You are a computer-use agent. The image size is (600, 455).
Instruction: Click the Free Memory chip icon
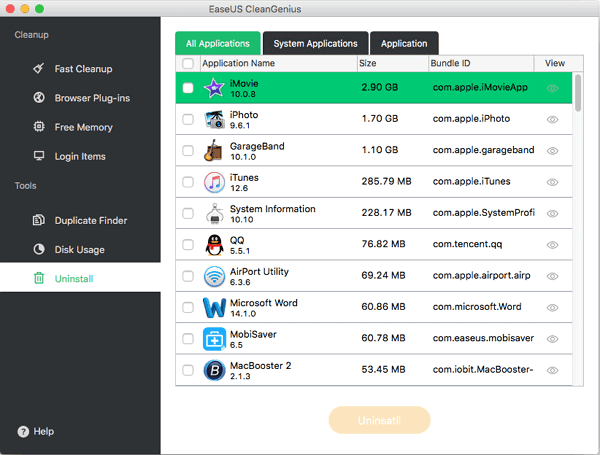pyautogui.click(x=38, y=127)
